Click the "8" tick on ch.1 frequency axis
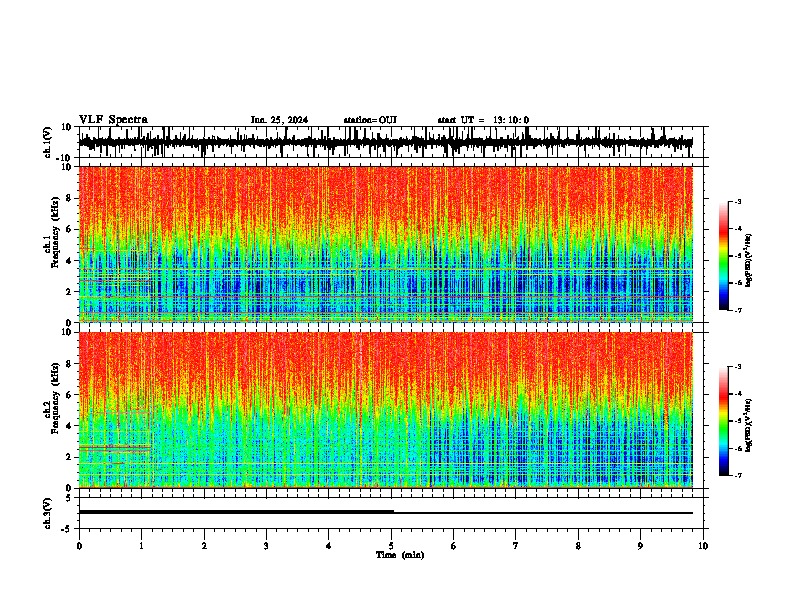This screenshot has width=792, height=612. (x=69, y=198)
